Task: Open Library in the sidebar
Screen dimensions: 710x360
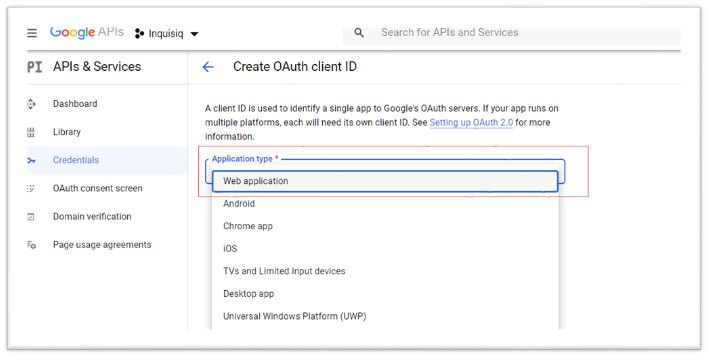Action: point(67,132)
